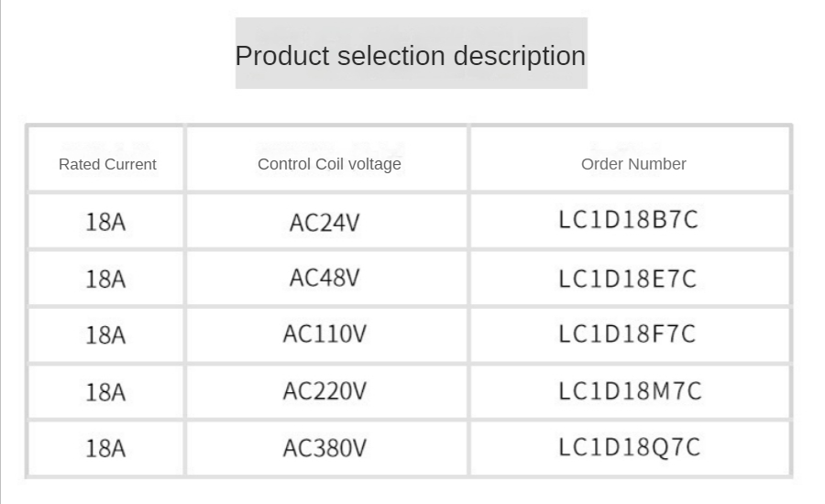Pick order number LC1D18Q7C
The height and width of the screenshot is (504, 825).
click(x=630, y=447)
